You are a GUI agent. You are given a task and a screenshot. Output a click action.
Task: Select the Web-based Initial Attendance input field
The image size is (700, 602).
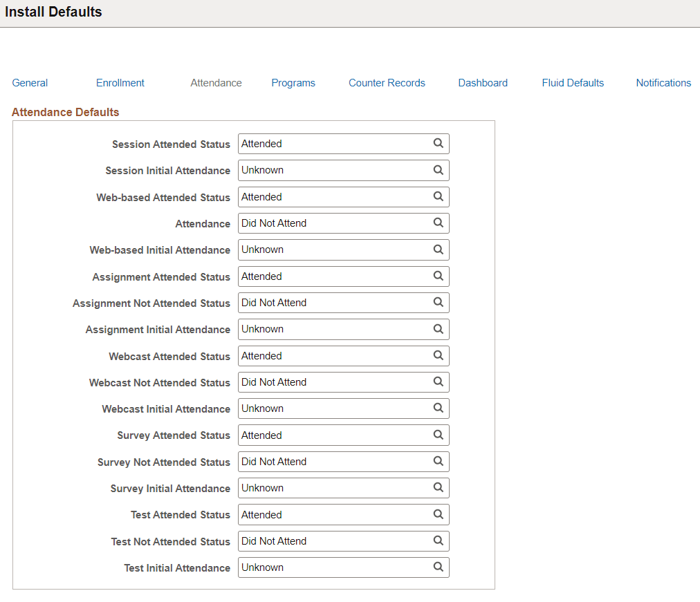pyautogui.click(x=332, y=250)
